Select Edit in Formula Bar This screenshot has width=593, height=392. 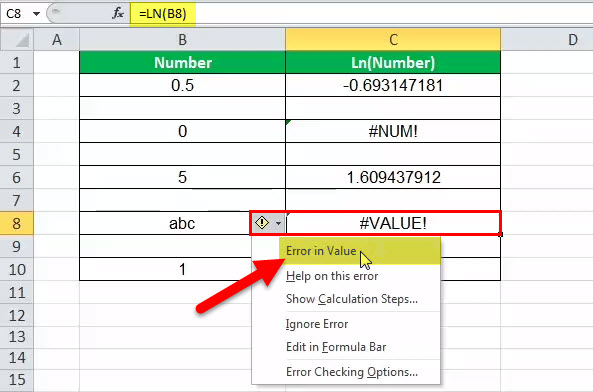click(346, 347)
